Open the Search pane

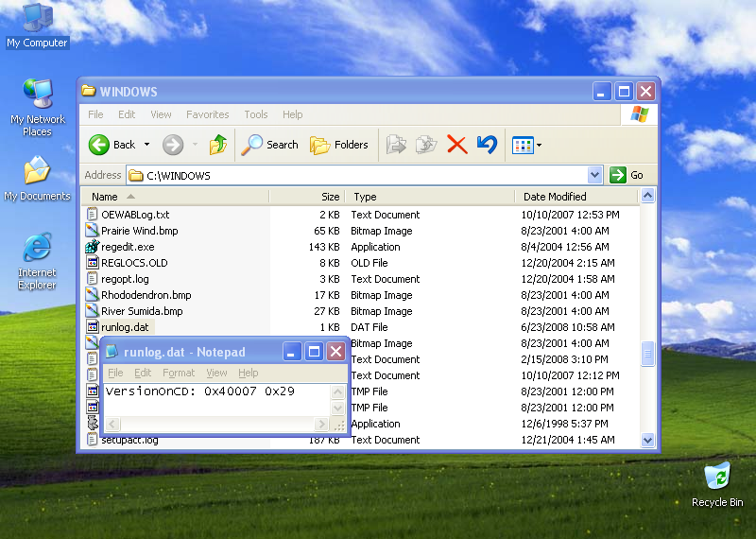(269, 145)
